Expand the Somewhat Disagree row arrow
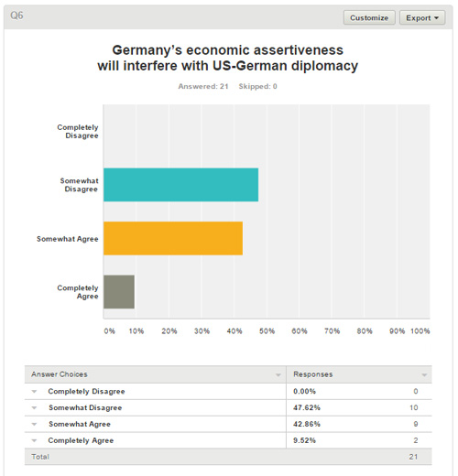This screenshot has height=476, width=458. pyautogui.click(x=34, y=408)
